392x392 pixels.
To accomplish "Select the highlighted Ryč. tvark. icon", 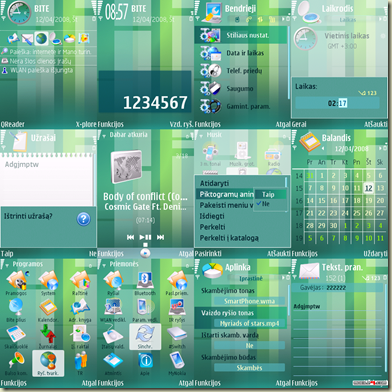I will click(x=48, y=363).
